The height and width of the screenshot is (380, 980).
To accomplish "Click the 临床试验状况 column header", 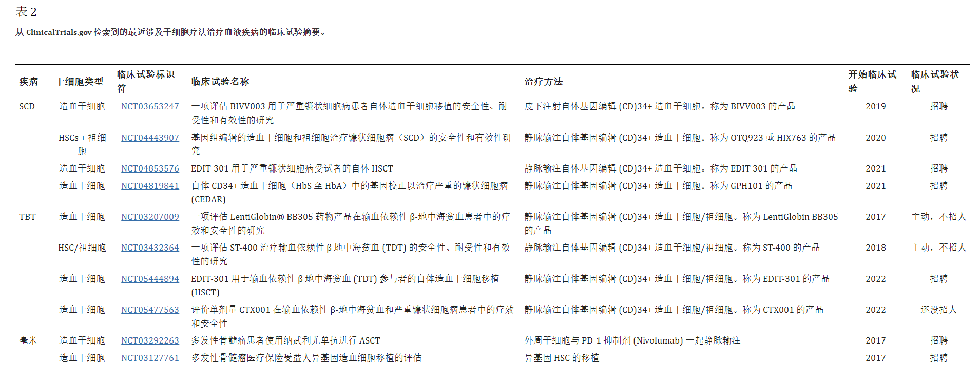I will 935,81.
